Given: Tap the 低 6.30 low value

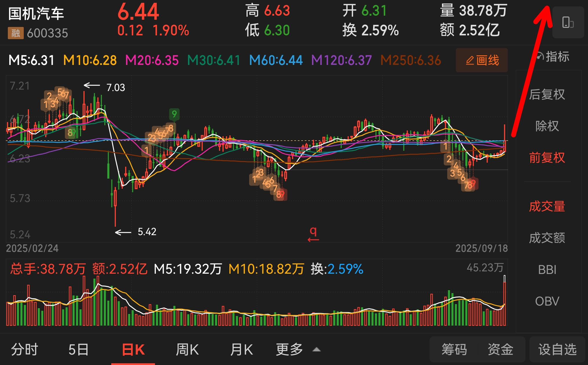Looking at the screenshot, I should pyautogui.click(x=268, y=30).
